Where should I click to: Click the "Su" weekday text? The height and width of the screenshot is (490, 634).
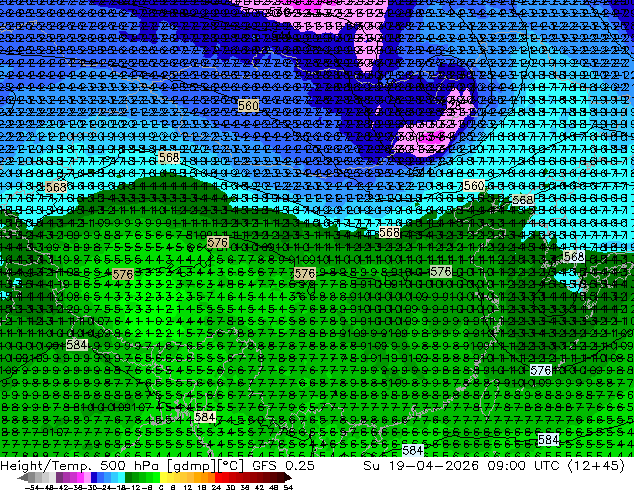tap(372, 465)
